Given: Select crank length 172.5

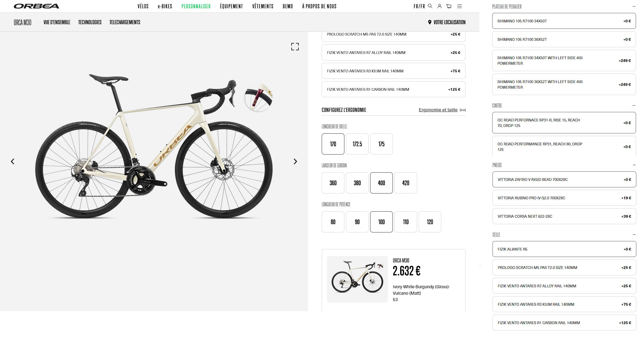Looking at the screenshot, I should 357,144.
